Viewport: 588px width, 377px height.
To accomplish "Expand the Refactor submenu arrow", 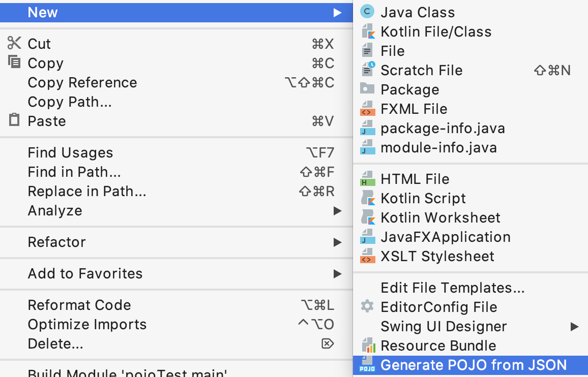I will point(338,242).
